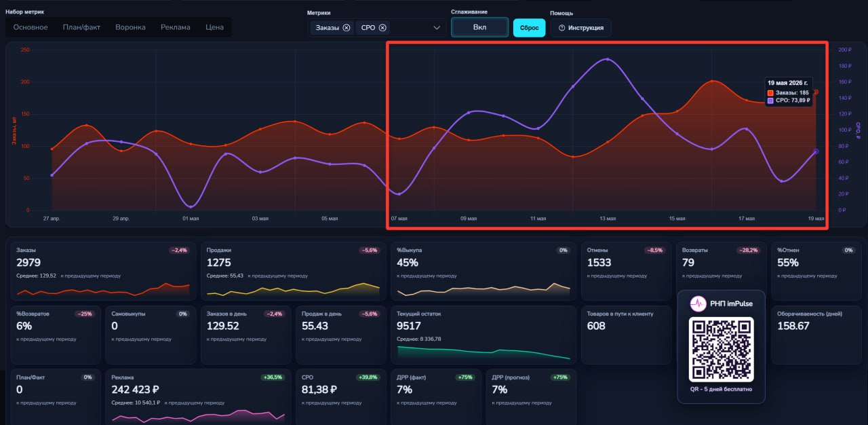Click the purple CPO swatch in the chart tooltip
The height and width of the screenshot is (425, 868).
click(x=770, y=100)
